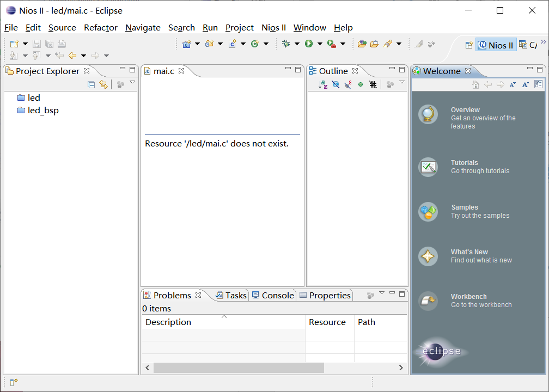This screenshot has height=392, width=549.
Task: Toggle Hide Static Members in Outline toolbar
Action: [348, 84]
